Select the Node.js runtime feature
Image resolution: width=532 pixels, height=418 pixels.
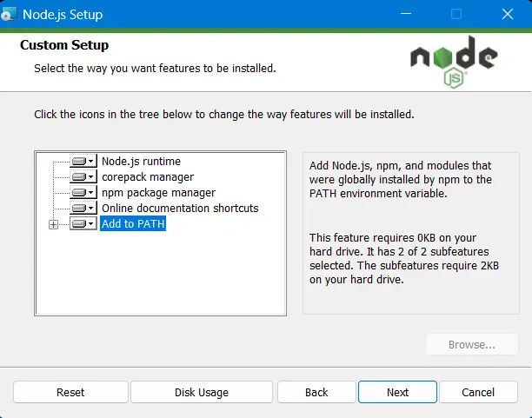click(x=141, y=161)
